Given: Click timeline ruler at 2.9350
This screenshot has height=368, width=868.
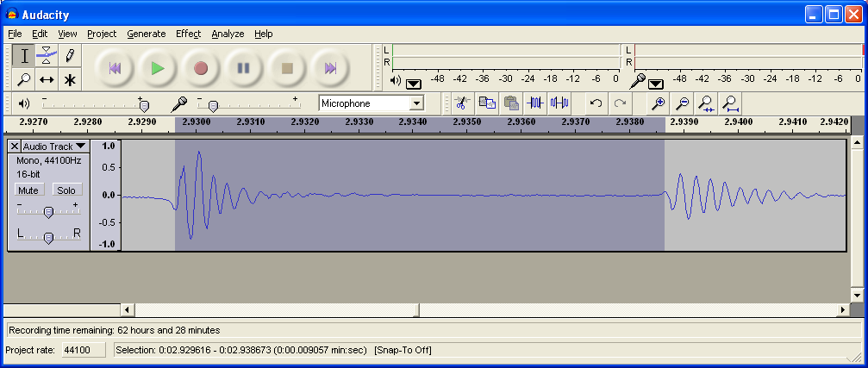Looking at the screenshot, I should [466, 122].
